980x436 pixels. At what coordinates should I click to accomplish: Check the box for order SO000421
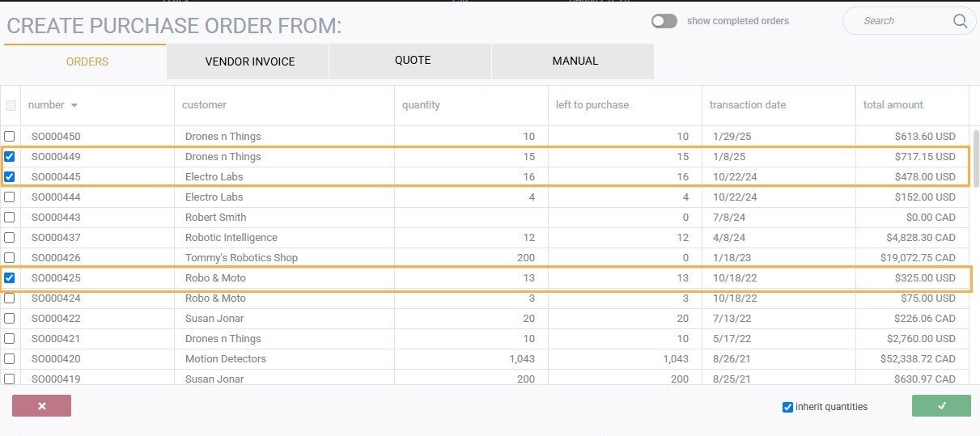10,338
